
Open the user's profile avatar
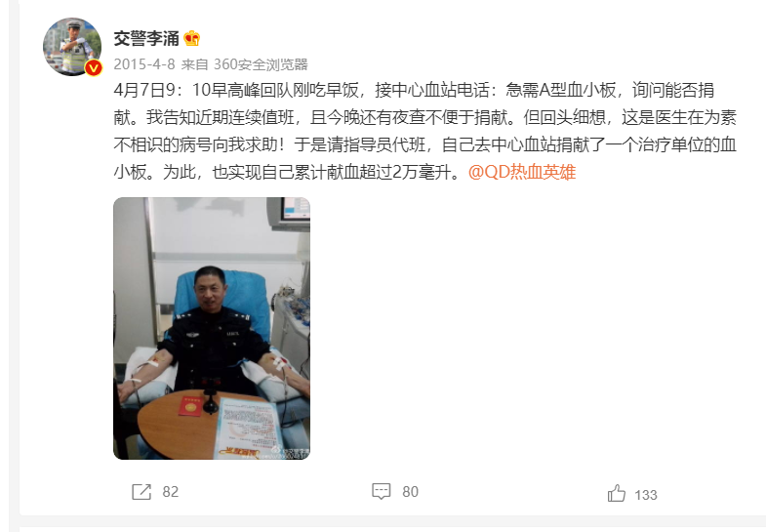72,47
